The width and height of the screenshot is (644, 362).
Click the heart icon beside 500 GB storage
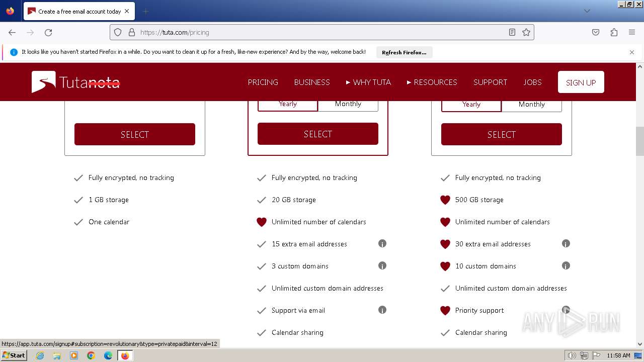(x=445, y=200)
